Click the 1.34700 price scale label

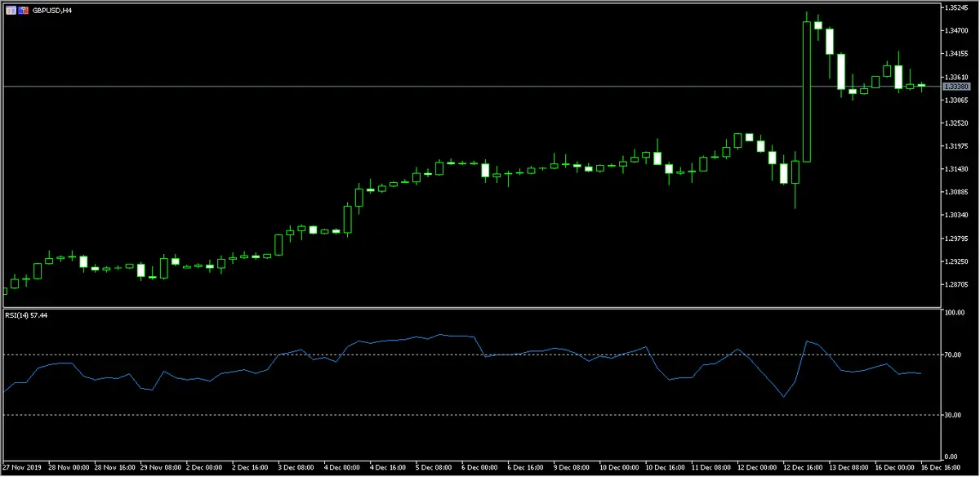(956, 30)
